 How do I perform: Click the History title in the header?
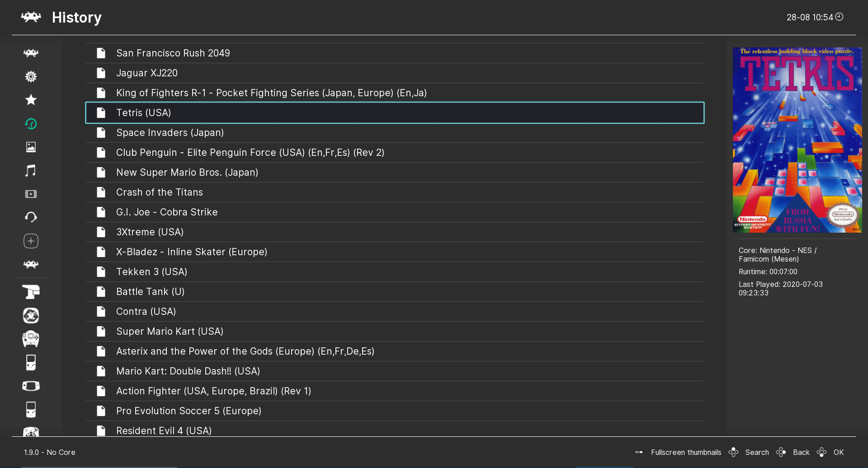coord(77,17)
